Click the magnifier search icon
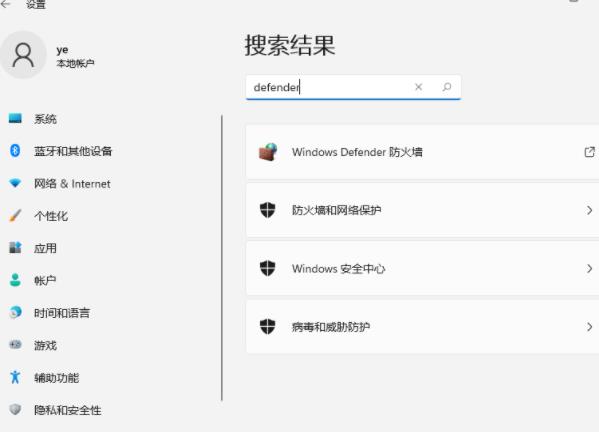Screen dimensions: 599x432 pyautogui.click(x=447, y=87)
